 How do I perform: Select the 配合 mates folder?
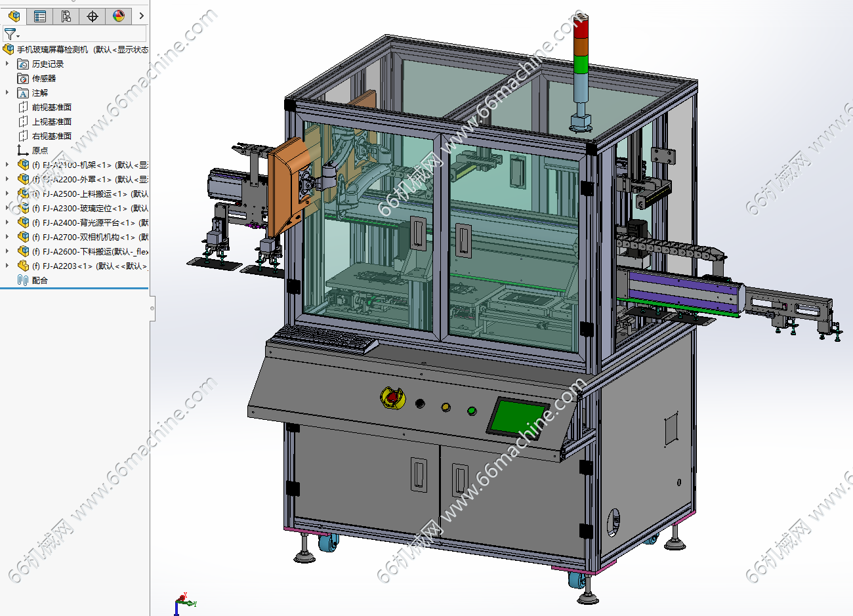40,280
